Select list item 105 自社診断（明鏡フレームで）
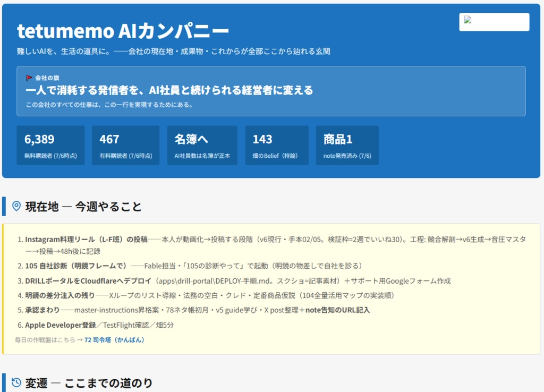Image resolution: width=544 pixels, height=392 pixels. click(190, 266)
